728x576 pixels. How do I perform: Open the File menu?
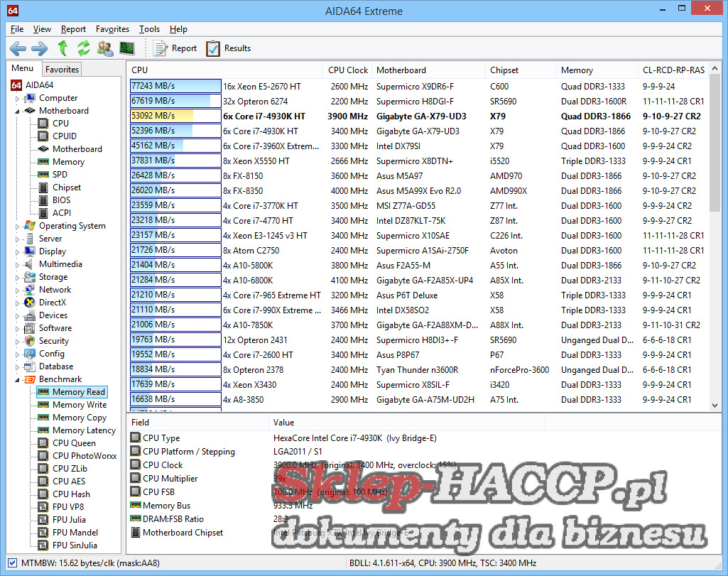coord(17,29)
